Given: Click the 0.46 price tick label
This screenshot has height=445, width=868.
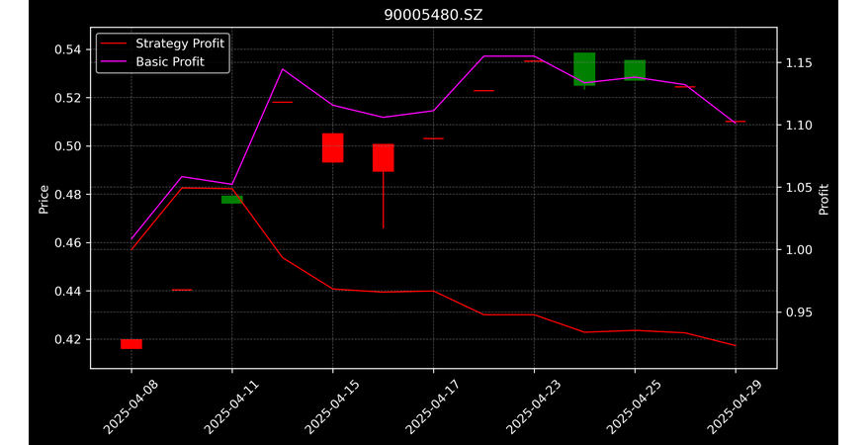Looking at the screenshot, I should coord(67,243).
